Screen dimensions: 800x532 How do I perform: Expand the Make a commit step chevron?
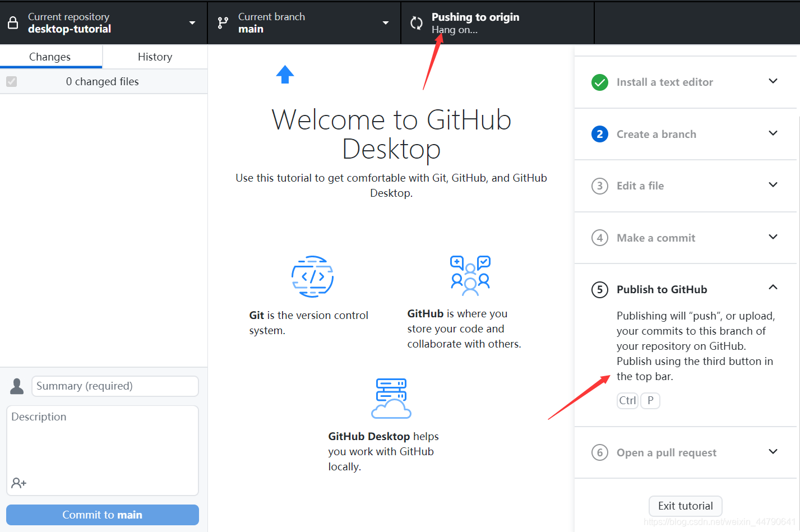(x=773, y=237)
